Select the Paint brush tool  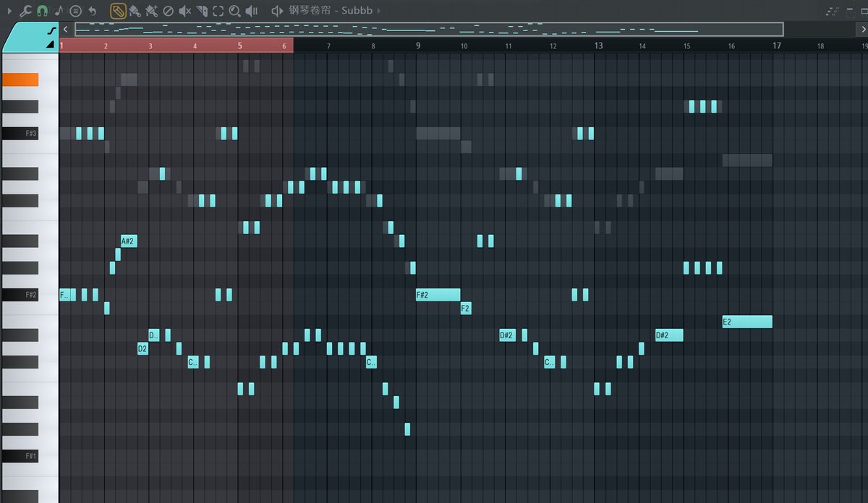coord(135,11)
